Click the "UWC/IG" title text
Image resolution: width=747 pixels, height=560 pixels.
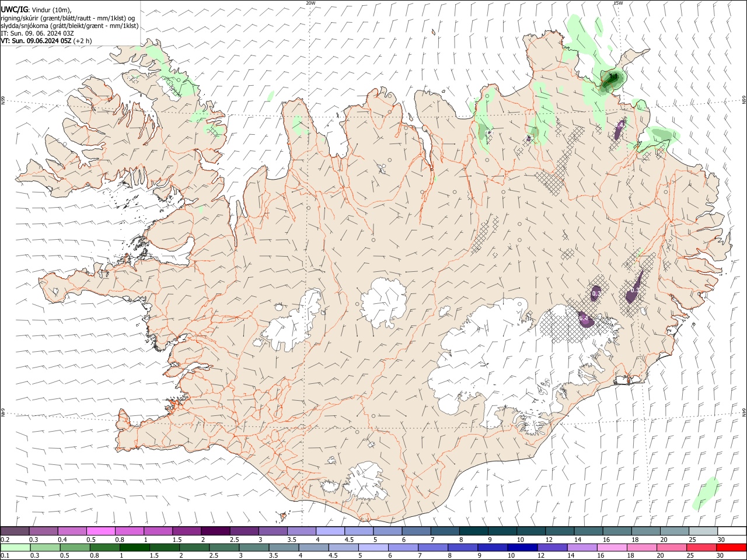point(14,10)
